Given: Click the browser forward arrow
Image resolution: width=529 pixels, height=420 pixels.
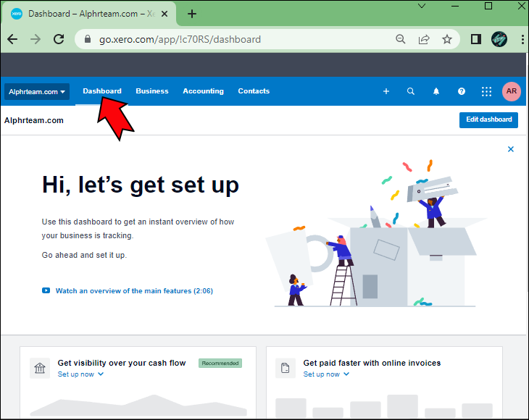Looking at the screenshot, I should point(35,39).
